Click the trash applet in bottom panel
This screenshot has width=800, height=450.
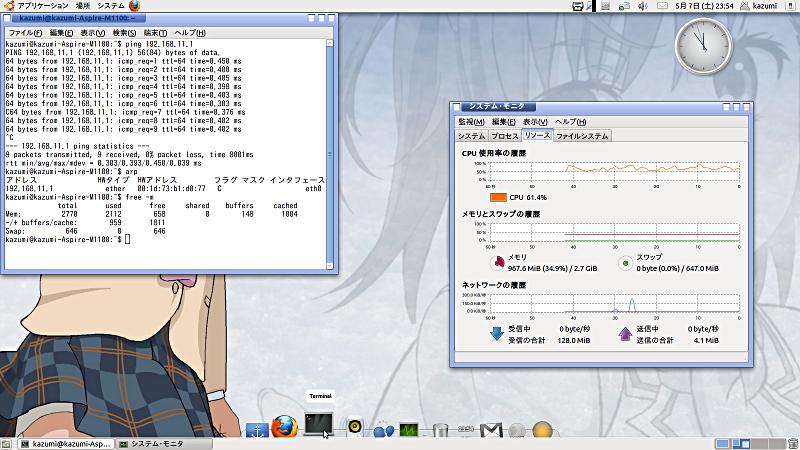(x=792, y=444)
